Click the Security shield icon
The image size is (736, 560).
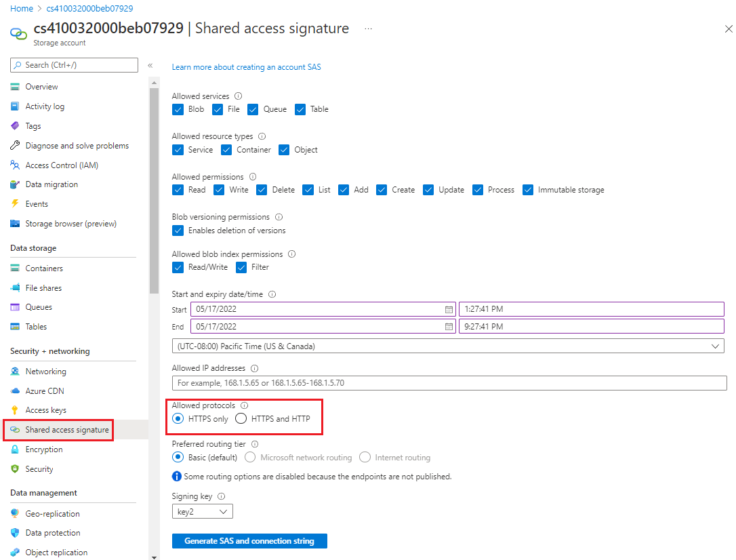click(x=15, y=469)
